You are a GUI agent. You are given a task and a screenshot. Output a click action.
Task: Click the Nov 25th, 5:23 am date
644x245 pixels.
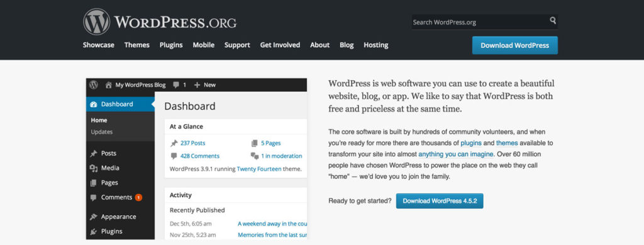click(192, 235)
